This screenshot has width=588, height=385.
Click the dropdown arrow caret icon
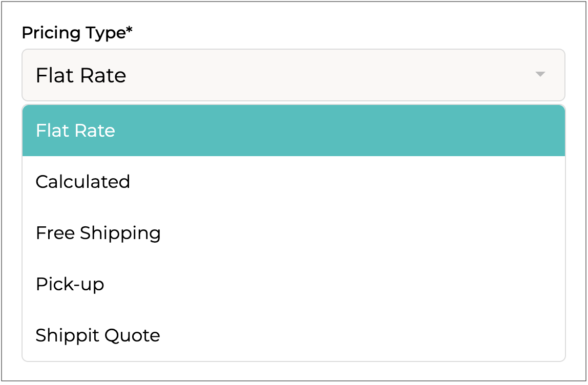(539, 75)
